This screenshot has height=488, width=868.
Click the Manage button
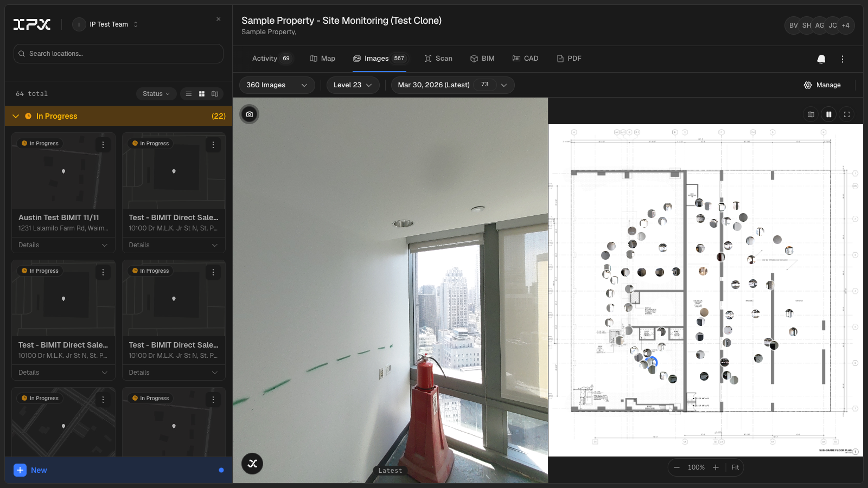point(822,85)
